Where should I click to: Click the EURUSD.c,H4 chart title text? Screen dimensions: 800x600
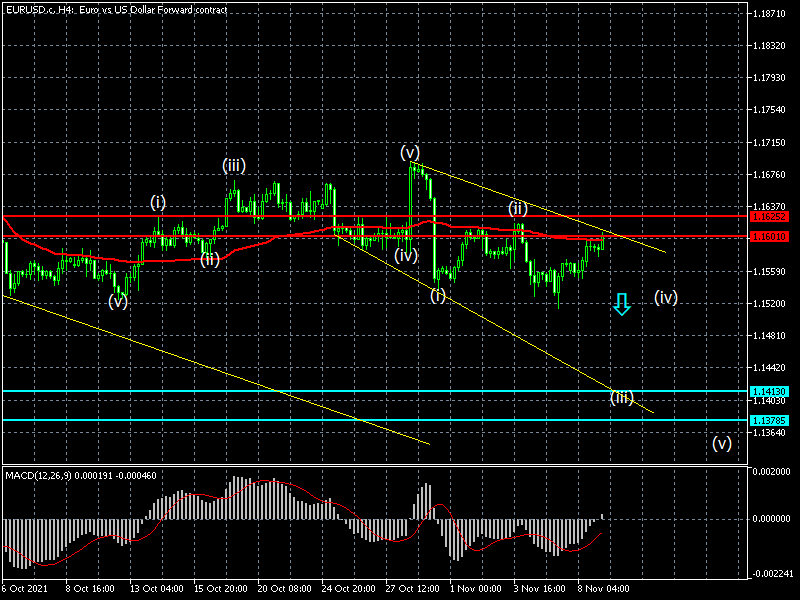click(115, 9)
